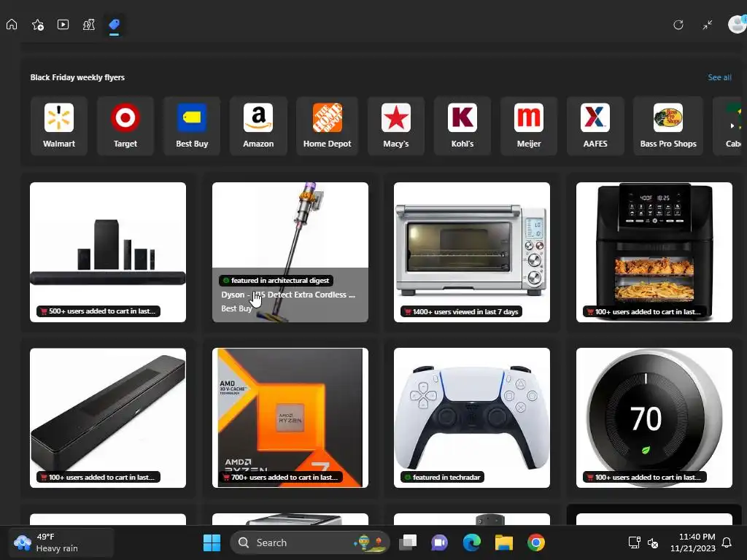Click the Best Buy label on Dyson card
Image resolution: width=747 pixels, height=560 pixels.
pos(236,308)
